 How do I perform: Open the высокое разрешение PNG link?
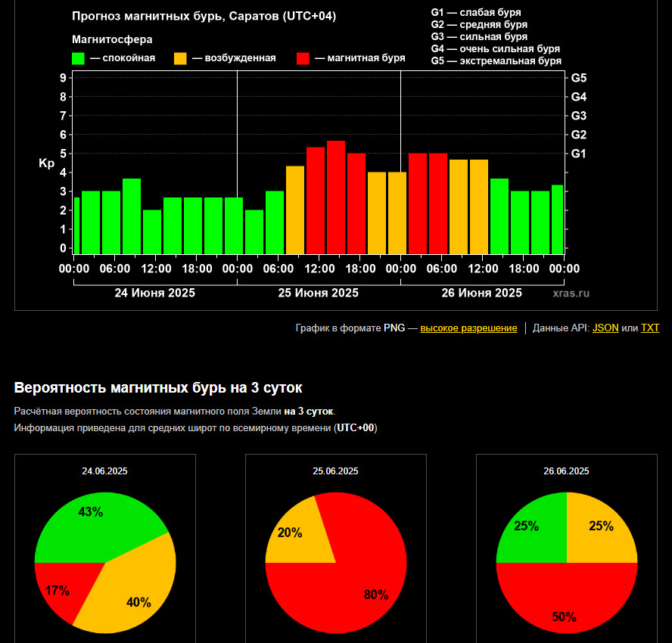[468, 328]
